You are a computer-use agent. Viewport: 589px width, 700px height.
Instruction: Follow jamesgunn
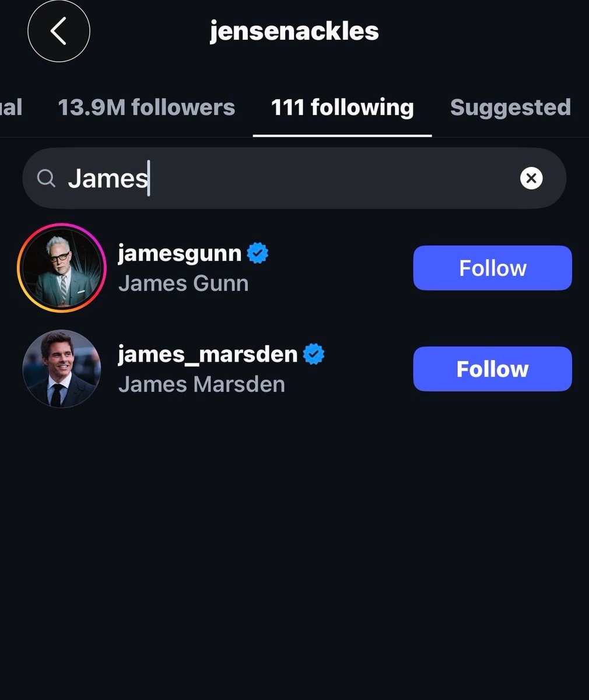click(493, 268)
